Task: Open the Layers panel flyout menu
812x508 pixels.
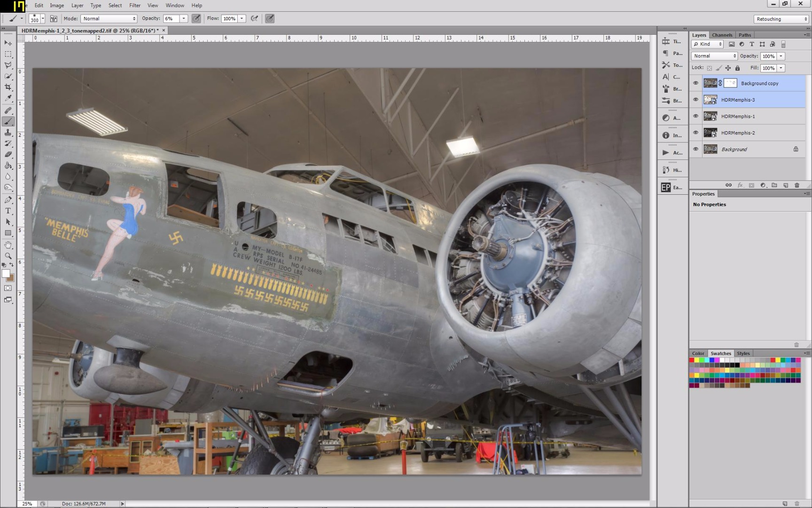Action: [x=807, y=35]
